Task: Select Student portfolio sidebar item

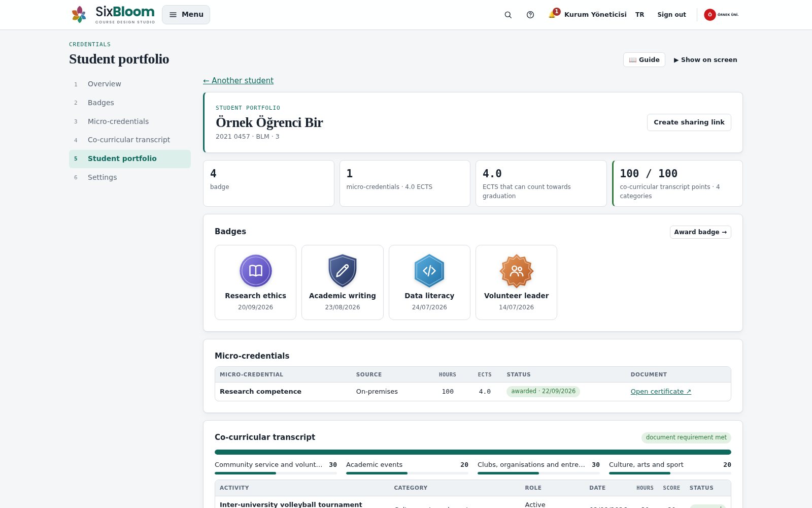Action: (x=130, y=158)
